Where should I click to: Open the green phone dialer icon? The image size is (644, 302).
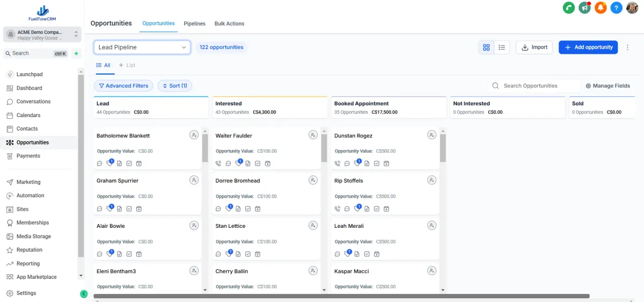568,8
